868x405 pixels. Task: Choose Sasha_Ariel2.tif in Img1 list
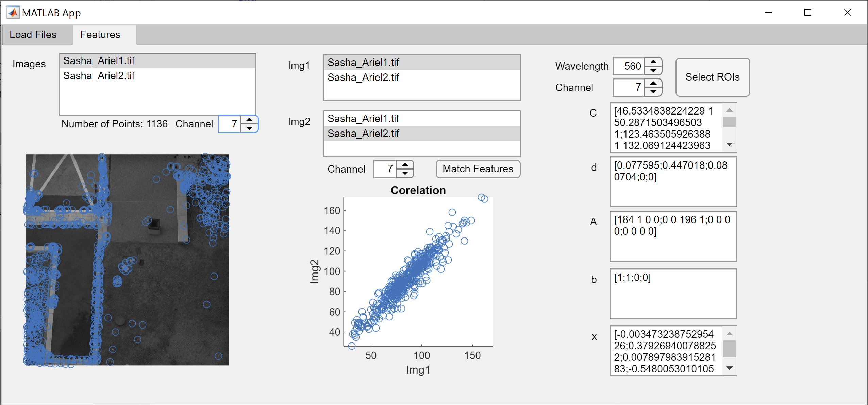(x=363, y=77)
